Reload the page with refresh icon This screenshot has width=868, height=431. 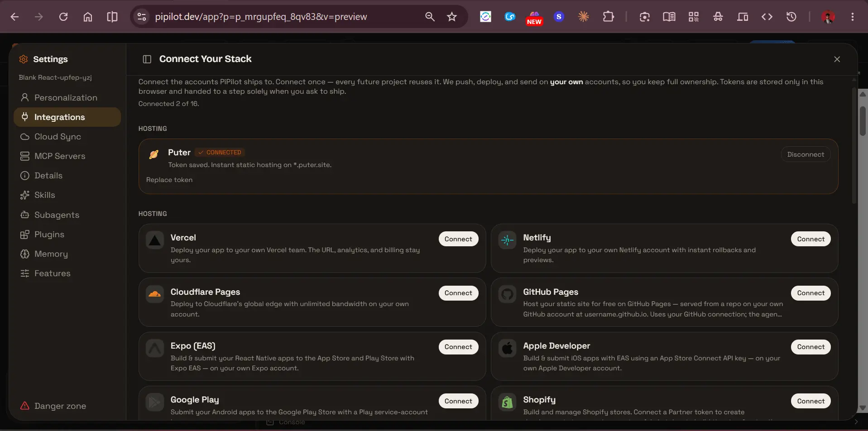tap(63, 17)
